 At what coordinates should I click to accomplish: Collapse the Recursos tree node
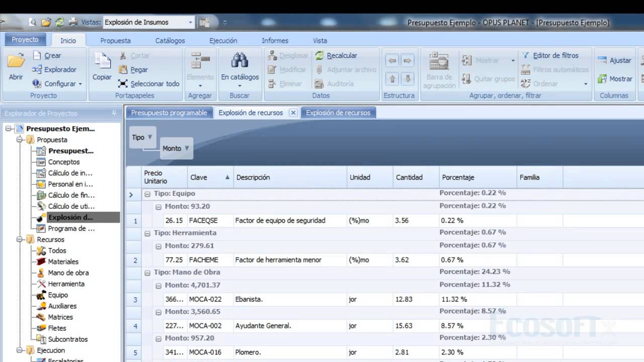click(x=20, y=240)
